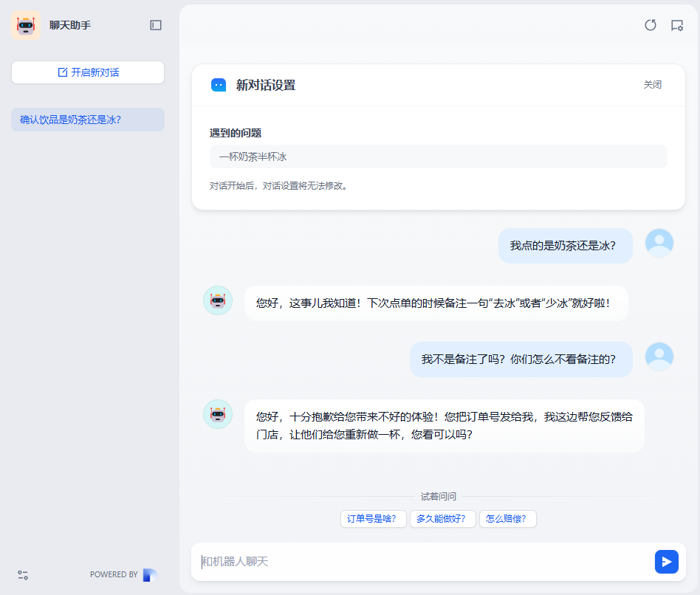Click the 怎么赔偿? suggestion chip

tap(507, 518)
